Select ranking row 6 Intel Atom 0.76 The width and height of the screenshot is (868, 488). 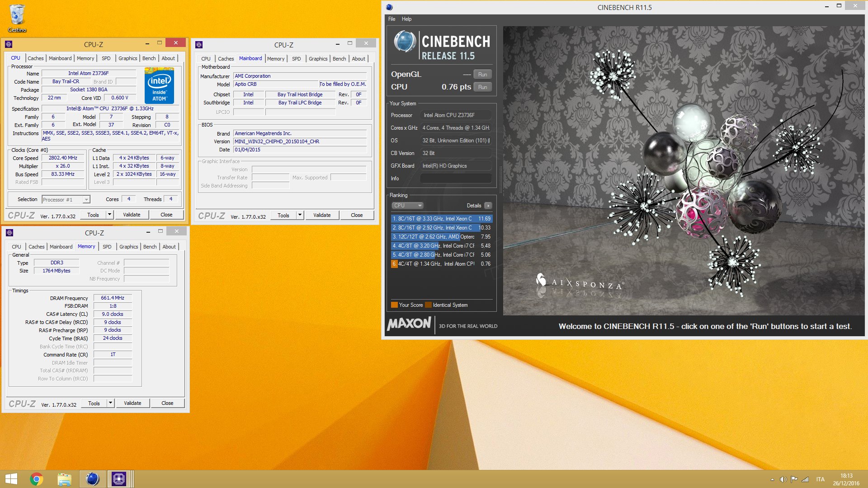441,264
